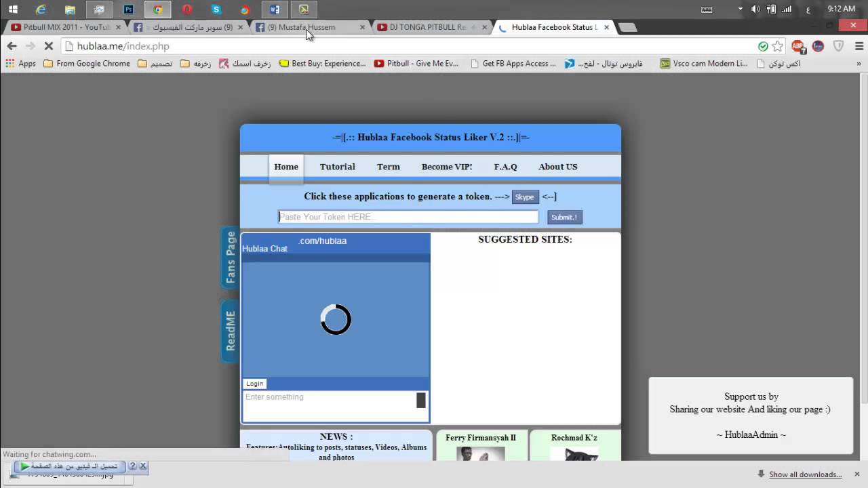The width and height of the screenshot is (868, 488).
Task: Open the on-screen keyboard tray icon
Action: pos(707,9)
